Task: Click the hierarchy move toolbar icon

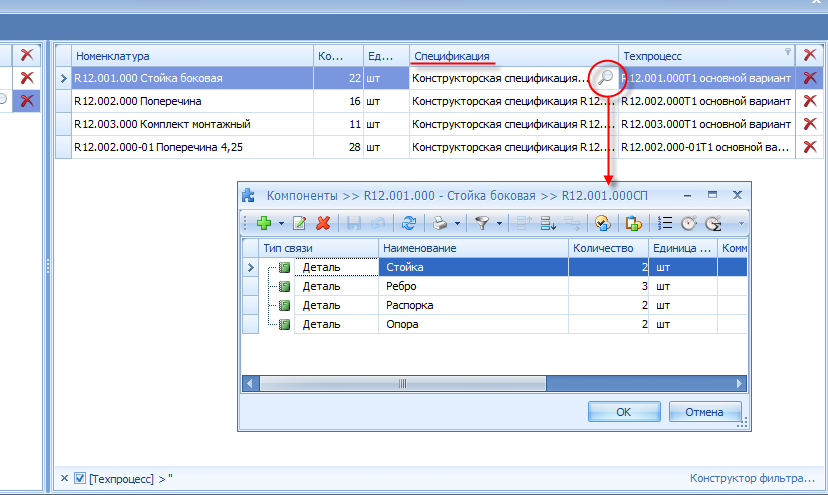Action: pos(572,223)
